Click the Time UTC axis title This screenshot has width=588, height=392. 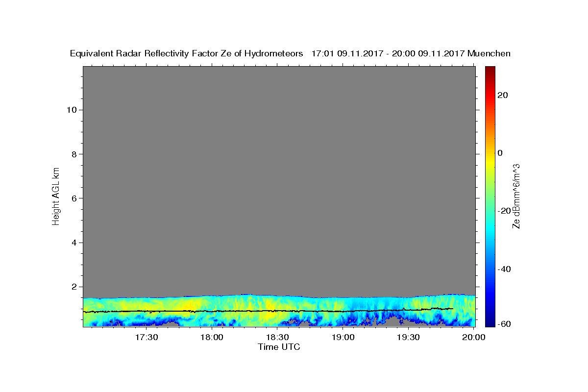(x=279, y=347)
